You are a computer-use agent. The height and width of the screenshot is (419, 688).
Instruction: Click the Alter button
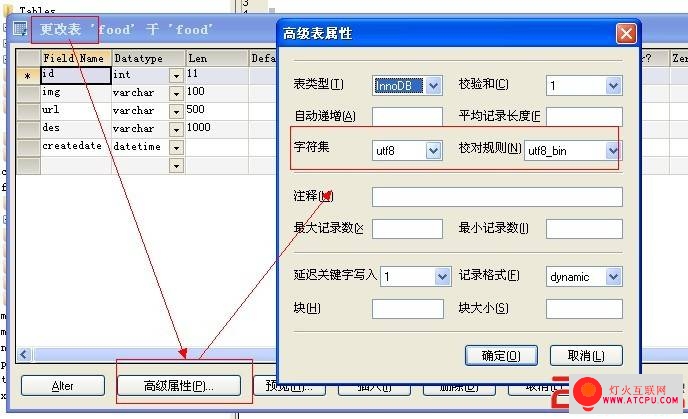point(63,386)
